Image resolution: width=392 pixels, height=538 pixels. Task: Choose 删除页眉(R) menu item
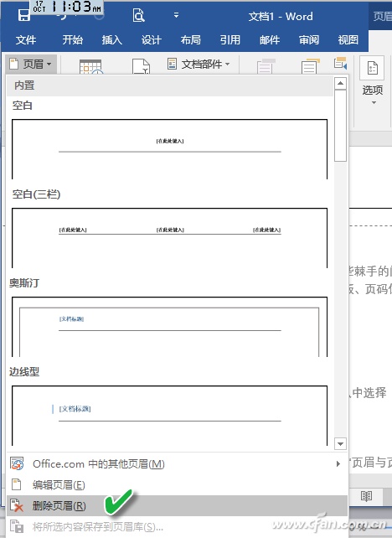(x=177, y=506)
